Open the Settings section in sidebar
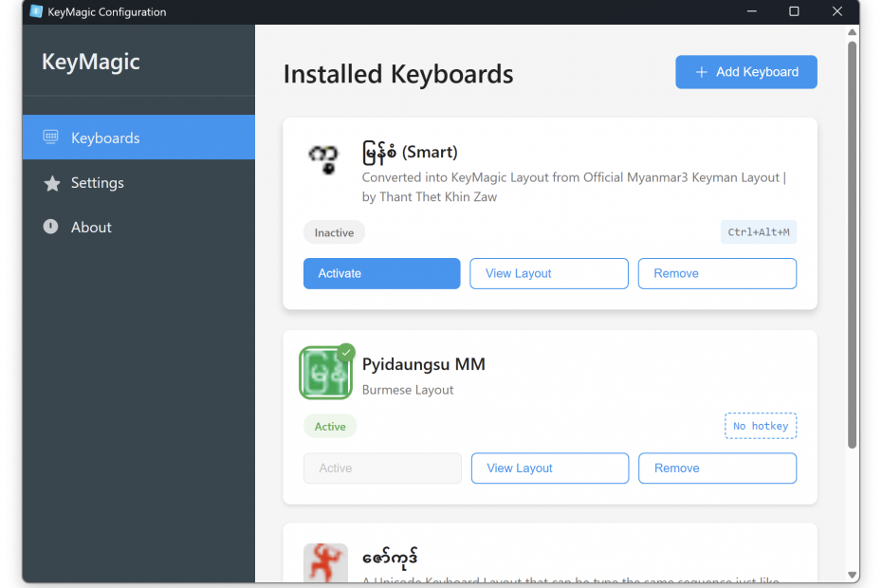 point(138,182)
